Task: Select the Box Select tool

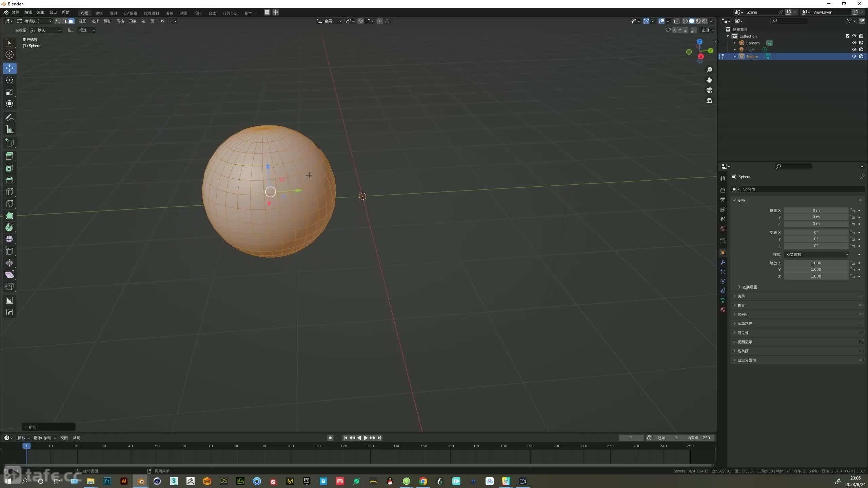Action: coord(9,43)
